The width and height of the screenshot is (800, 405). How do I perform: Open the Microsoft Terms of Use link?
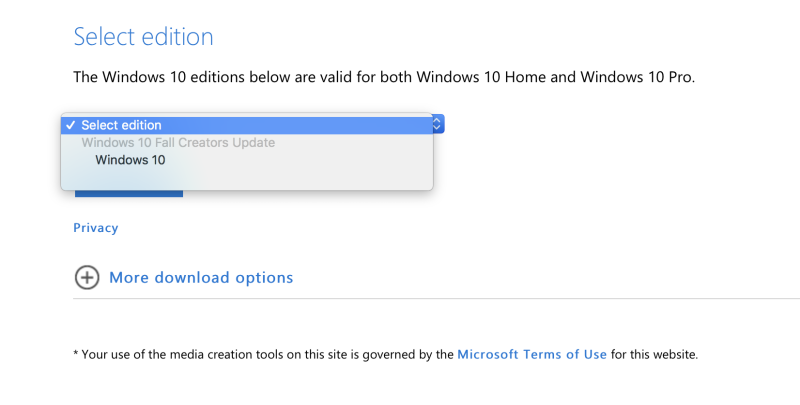(x=532, y=354)
